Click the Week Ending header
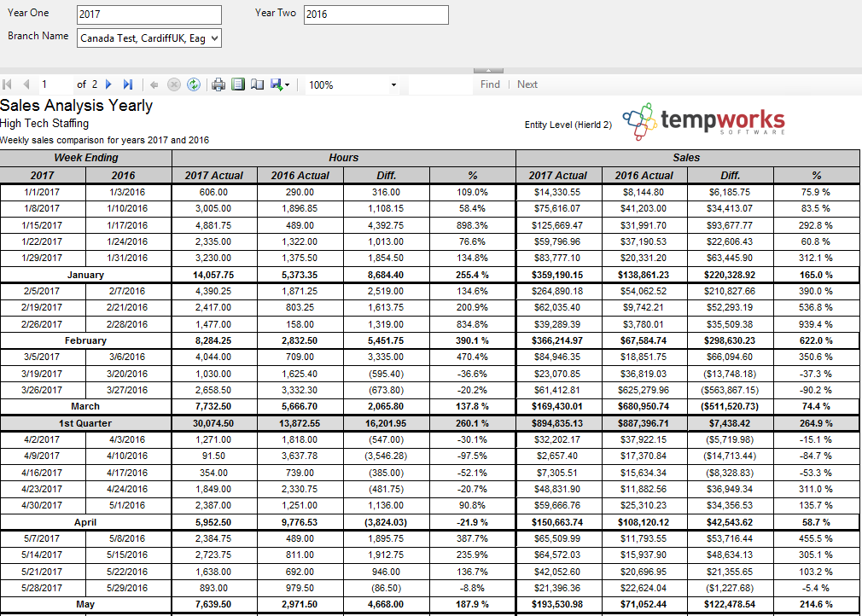 point(85,158)
